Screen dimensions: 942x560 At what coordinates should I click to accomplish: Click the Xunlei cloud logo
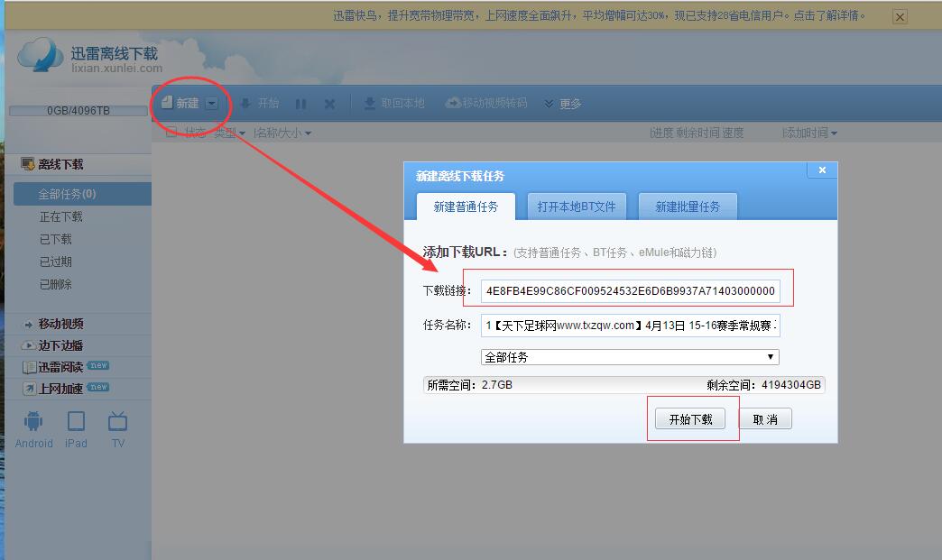(x=41, y=55)
